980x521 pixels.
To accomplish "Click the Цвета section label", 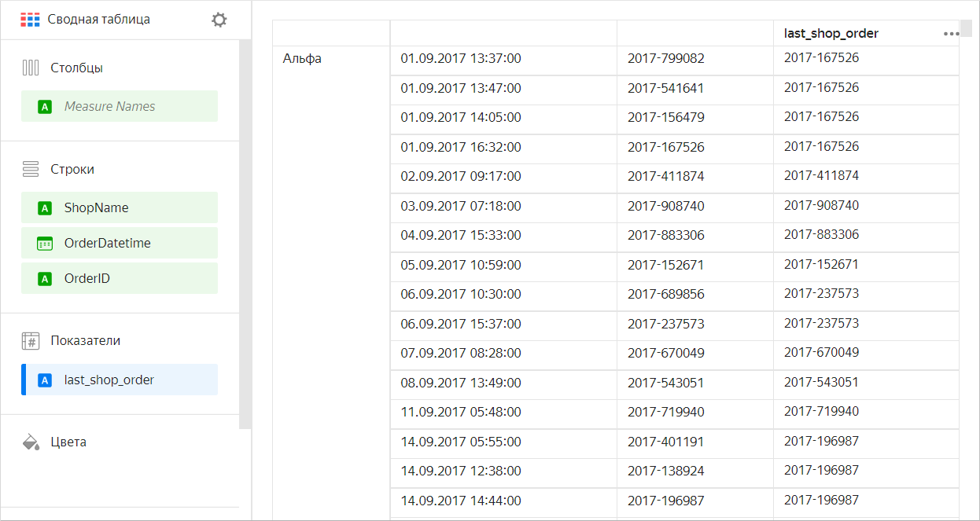I will (68, 442).
